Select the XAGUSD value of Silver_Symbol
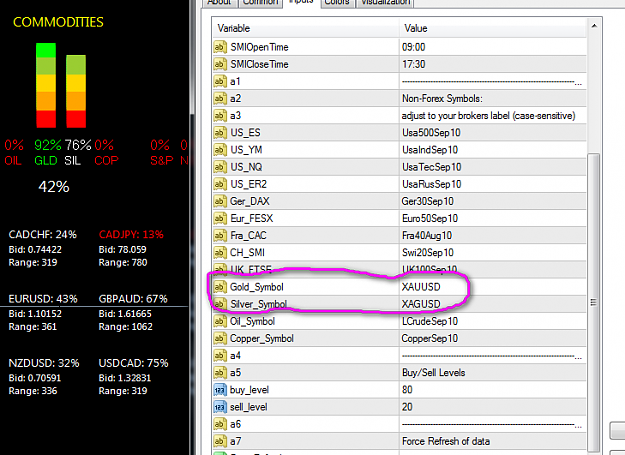This screenshot has height=455, width=625. pyautogui.click(x=421, y=304)
